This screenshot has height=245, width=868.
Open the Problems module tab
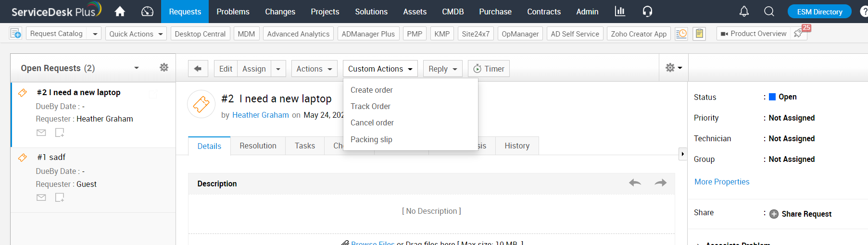click(233, 12)
